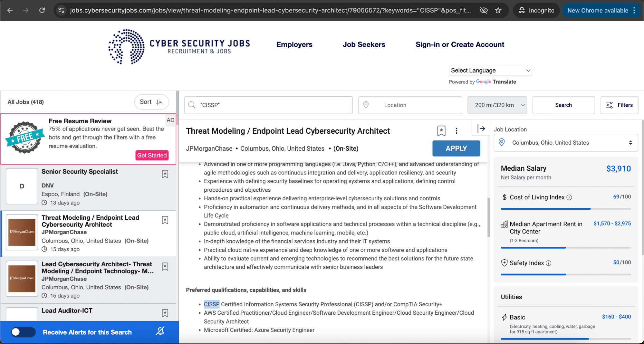This screenshot has height=344, width=644.
Task: Bookmark the Lead Auditor-ICT job
Action: pyautogui.click(x=165, y=313)
